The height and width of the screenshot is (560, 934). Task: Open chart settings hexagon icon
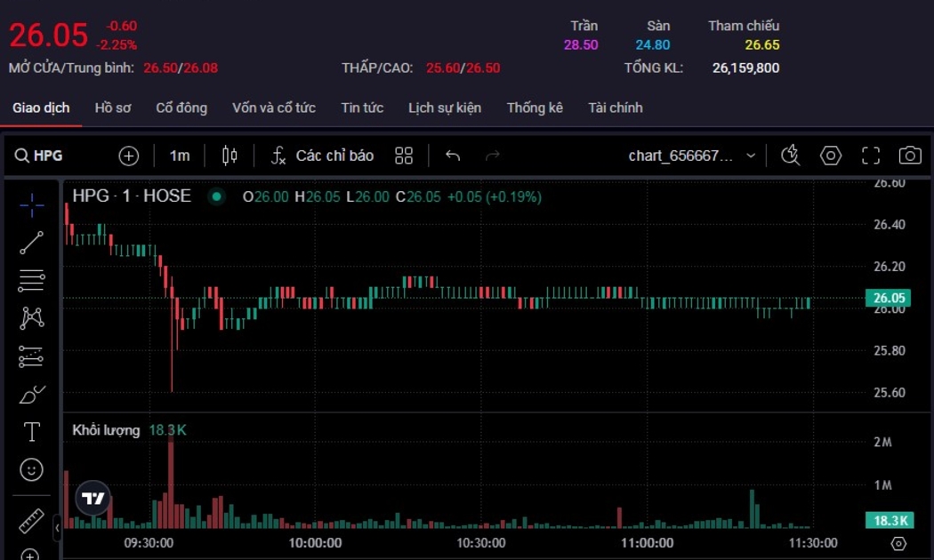830,156
